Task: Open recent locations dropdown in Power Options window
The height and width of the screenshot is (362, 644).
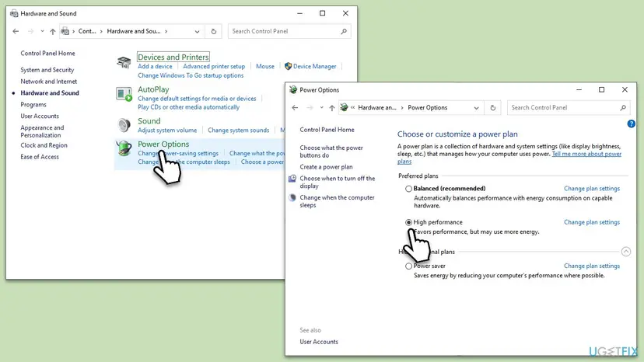Action: tap(321, 107)
